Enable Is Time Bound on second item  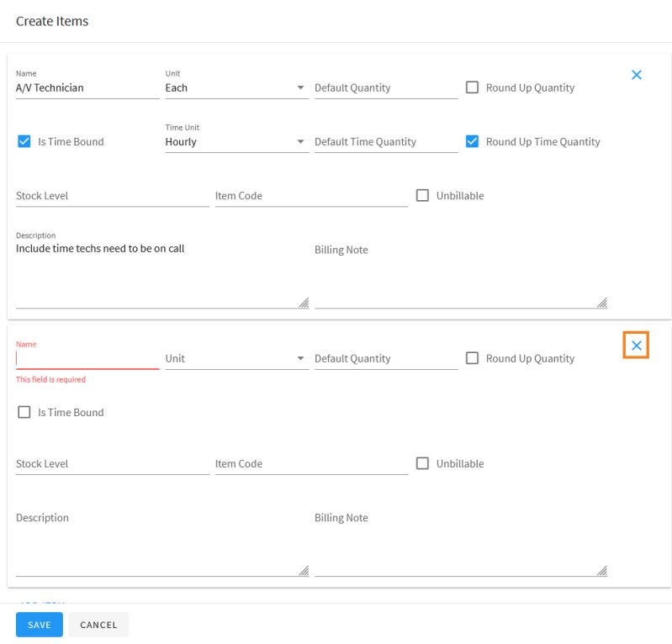24,412
